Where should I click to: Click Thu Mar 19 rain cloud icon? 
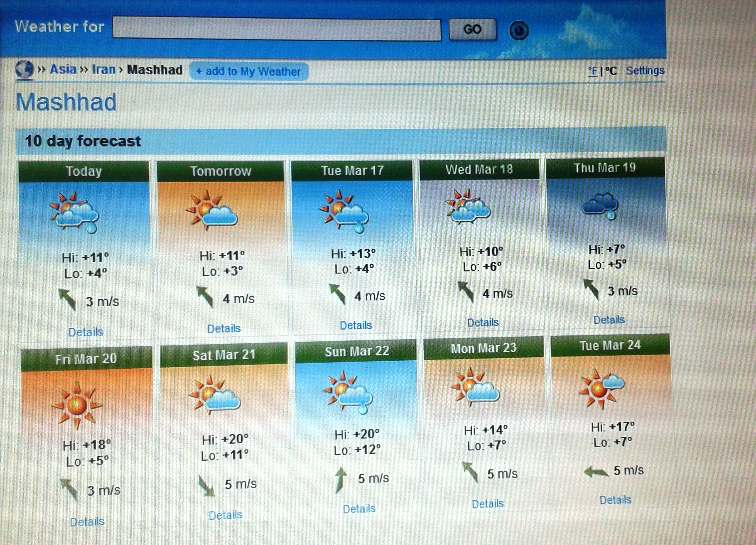(601, 206)
